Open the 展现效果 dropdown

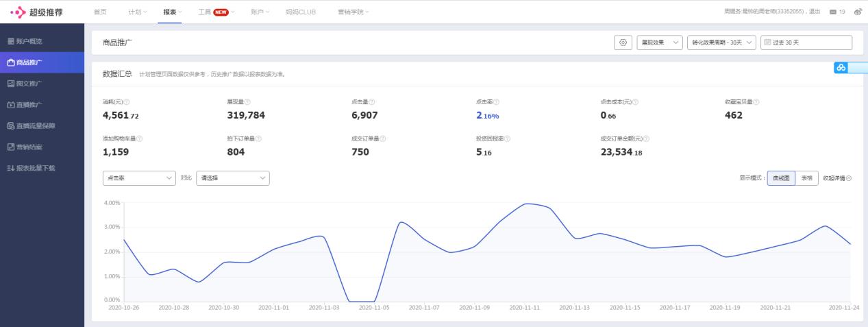point(659,43)
